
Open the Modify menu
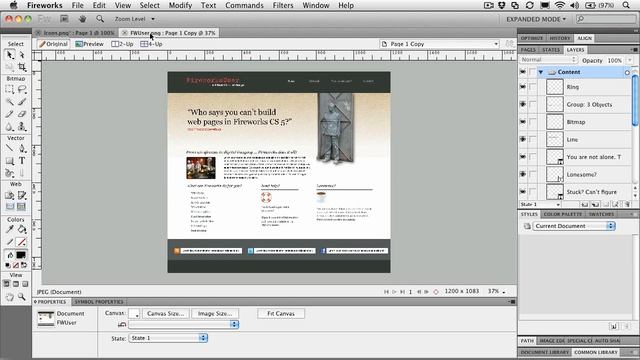click(180, 5)
